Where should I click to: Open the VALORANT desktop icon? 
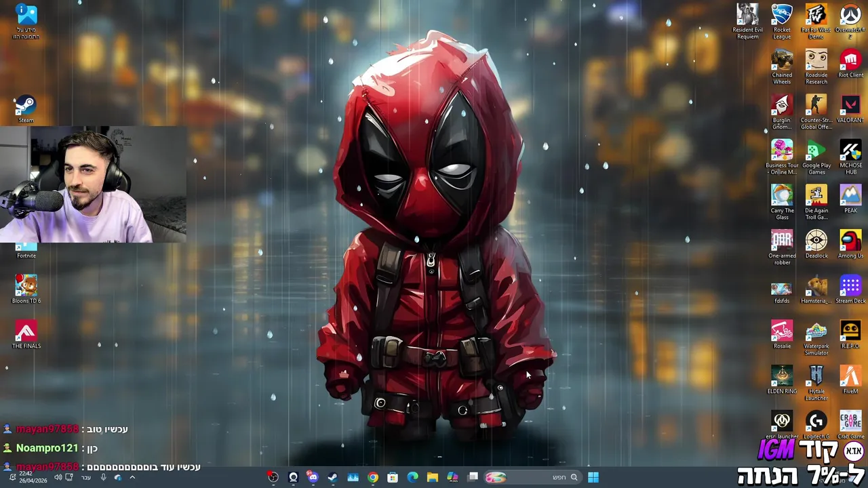point(850,110)
